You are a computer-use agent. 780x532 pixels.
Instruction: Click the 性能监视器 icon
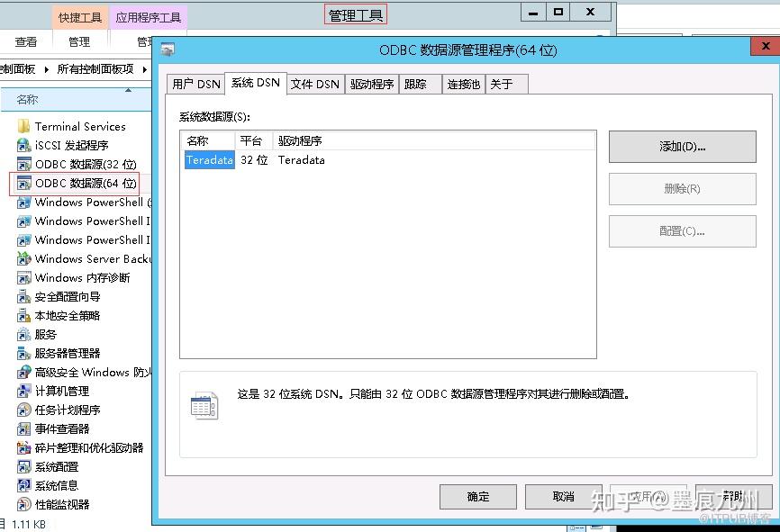click(x=23, y=505)
